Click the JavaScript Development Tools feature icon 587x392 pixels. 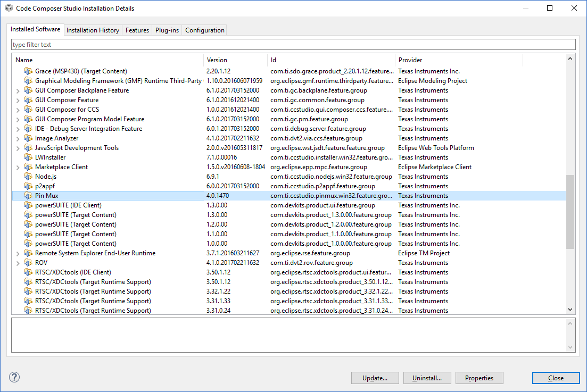[28, 148]
